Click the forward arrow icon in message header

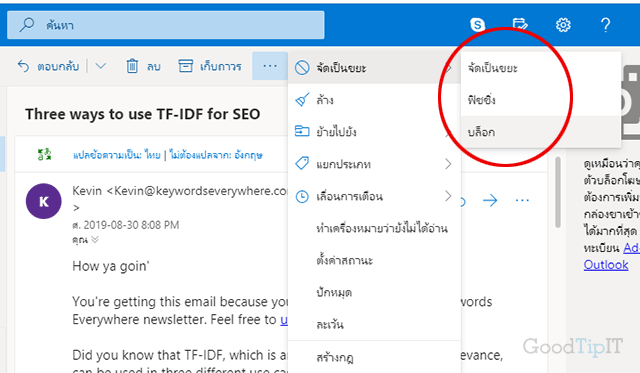tap(490, 200)
